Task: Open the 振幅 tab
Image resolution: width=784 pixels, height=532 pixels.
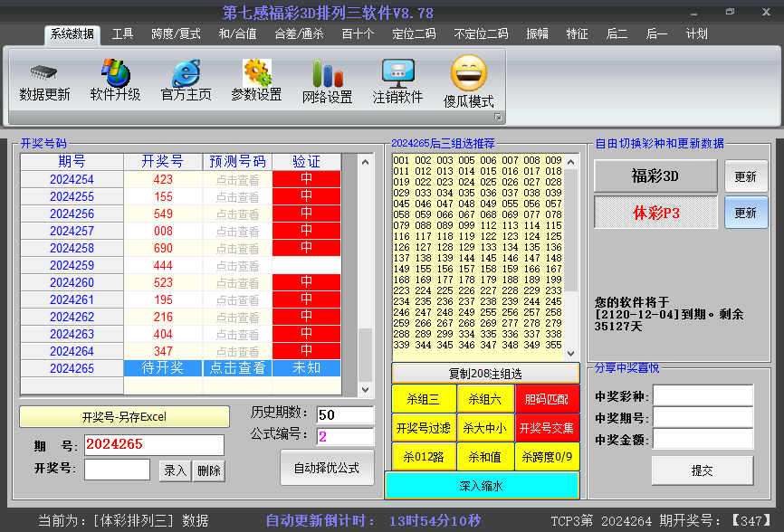Action: tap(538, 34)
